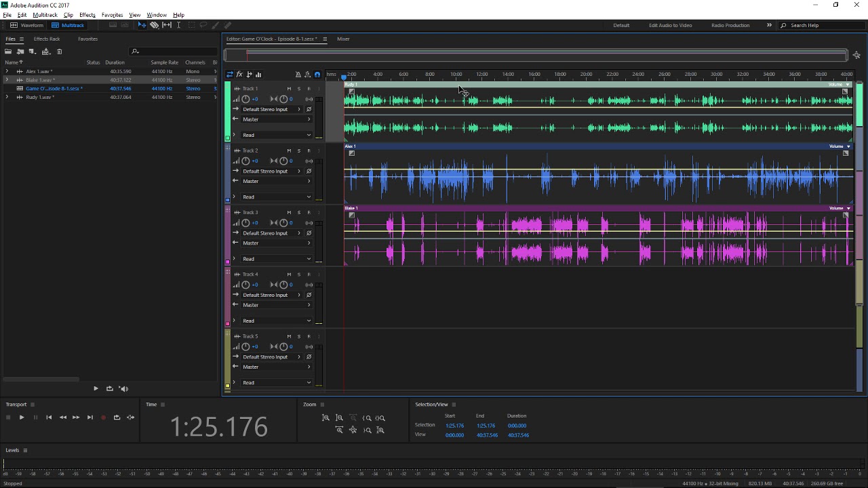This screenshot has width=868, height=488.
Task: Open Track 2 Read automation mode dropdown
Action: 276,197
